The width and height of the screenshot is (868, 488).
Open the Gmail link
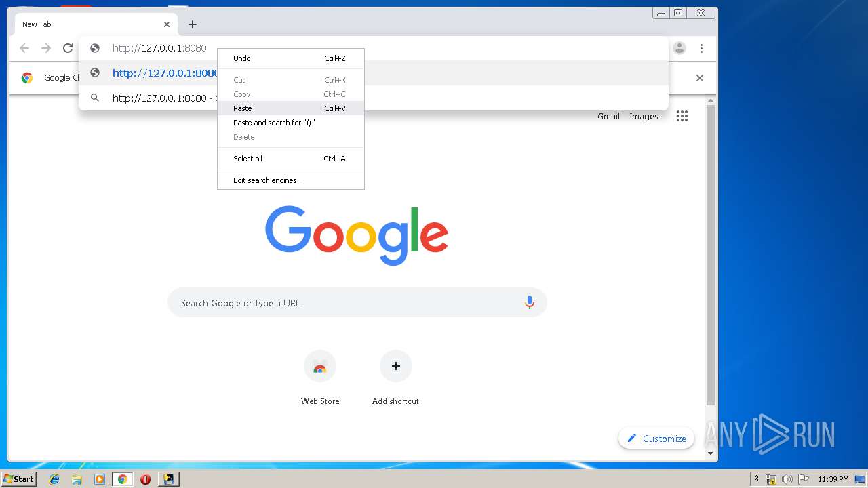608,116
